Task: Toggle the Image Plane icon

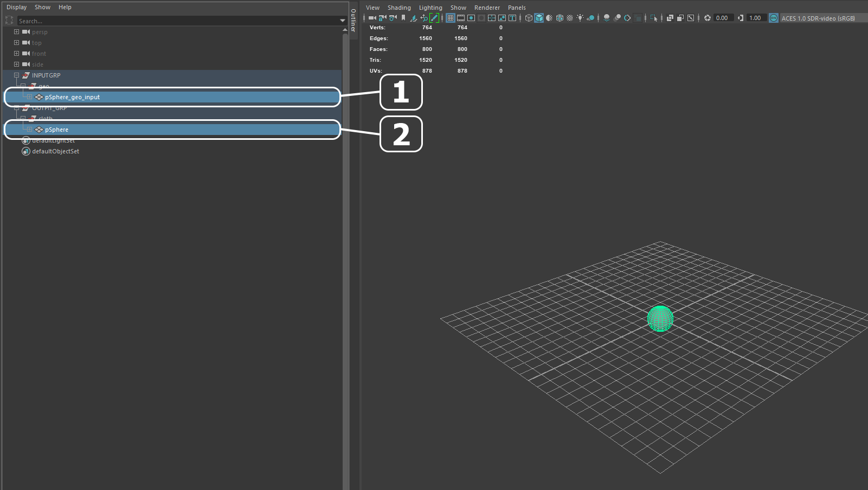Action: tap(413, 18)
